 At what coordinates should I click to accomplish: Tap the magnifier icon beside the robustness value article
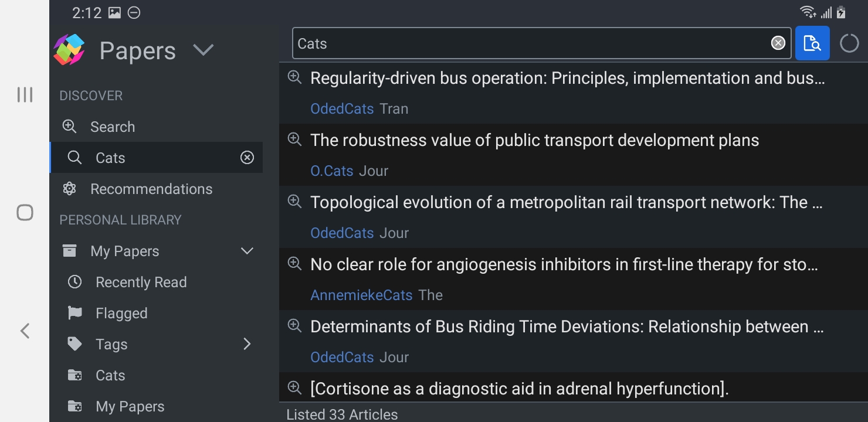tap(294, 139)
